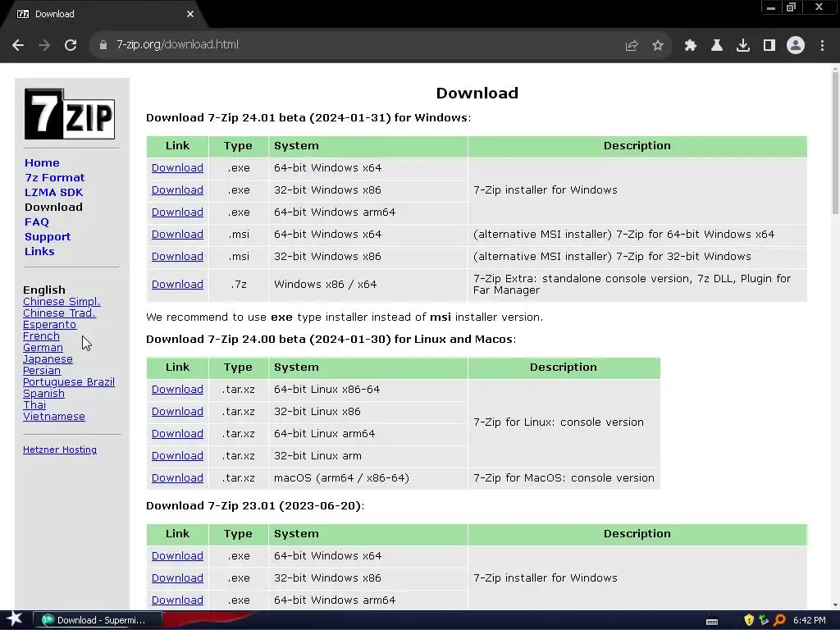The height and width of the screenshot is (630, 840).
Task: Click the taskbar clock showing 6:42 PM
Action: (x=810, y=620)
